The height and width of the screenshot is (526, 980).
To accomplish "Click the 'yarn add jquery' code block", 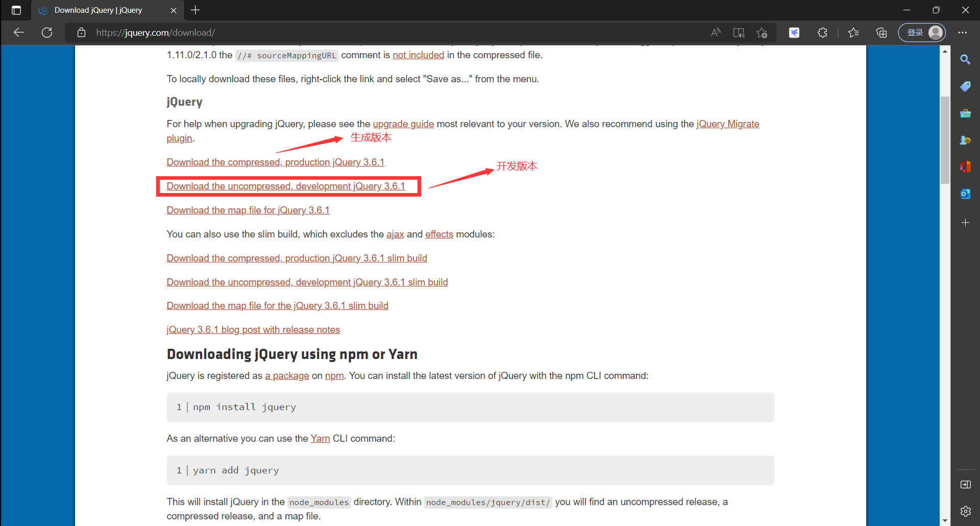I will 470,470.
